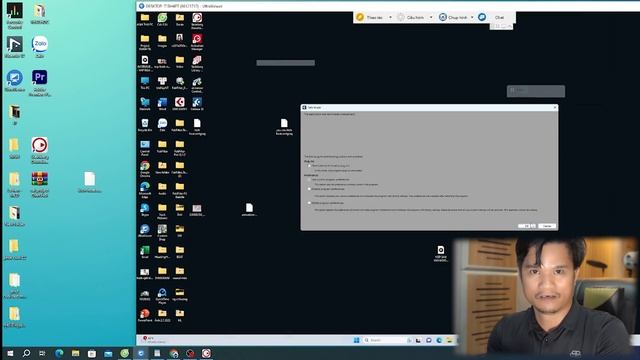Open local Windows Start menu
The image size is (640, 360).
click(x=10, y=353)
